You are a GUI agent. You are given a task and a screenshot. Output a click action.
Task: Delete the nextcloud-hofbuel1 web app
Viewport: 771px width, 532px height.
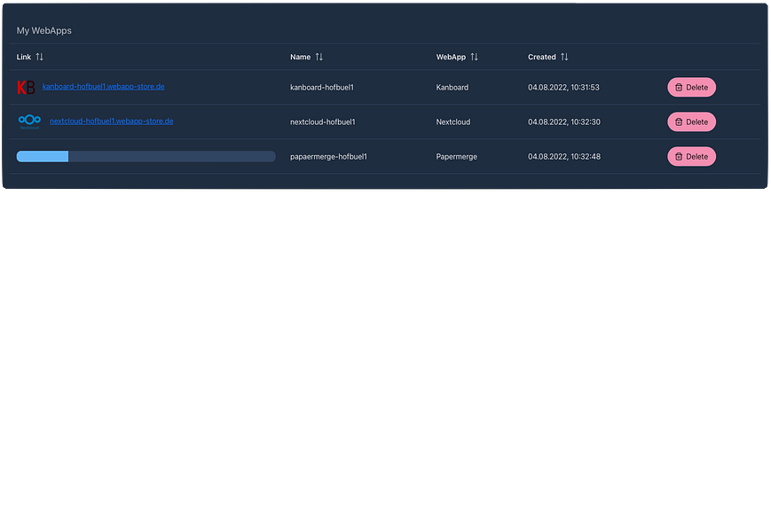pyautogui.click(x=691, y=121)
